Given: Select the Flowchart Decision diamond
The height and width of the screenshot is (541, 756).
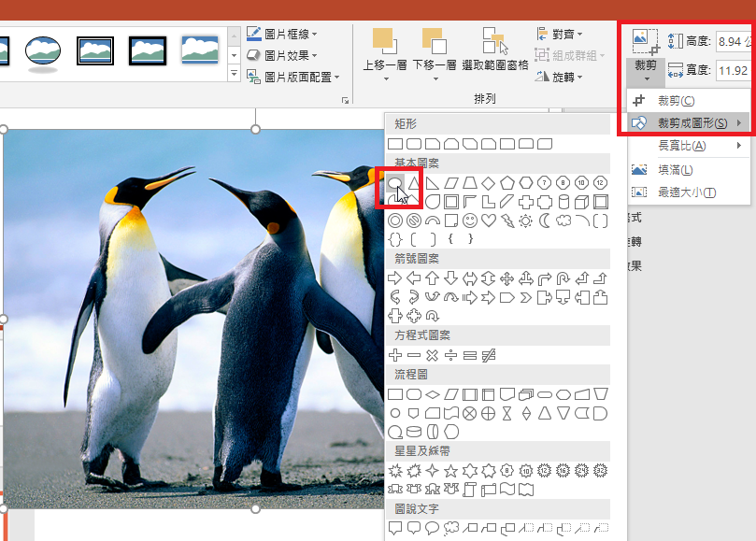Looking at the screenshot, I should [433, 394].
